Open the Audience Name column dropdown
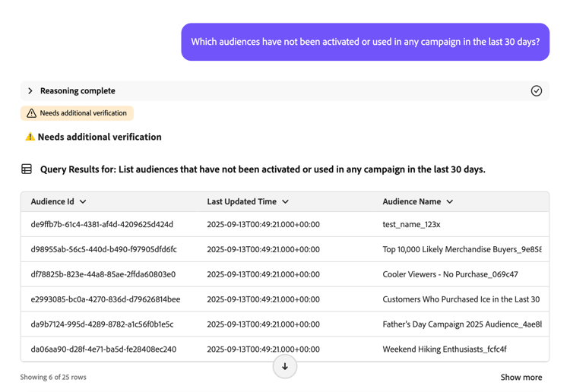570x392 pixels. coord(450,202)
